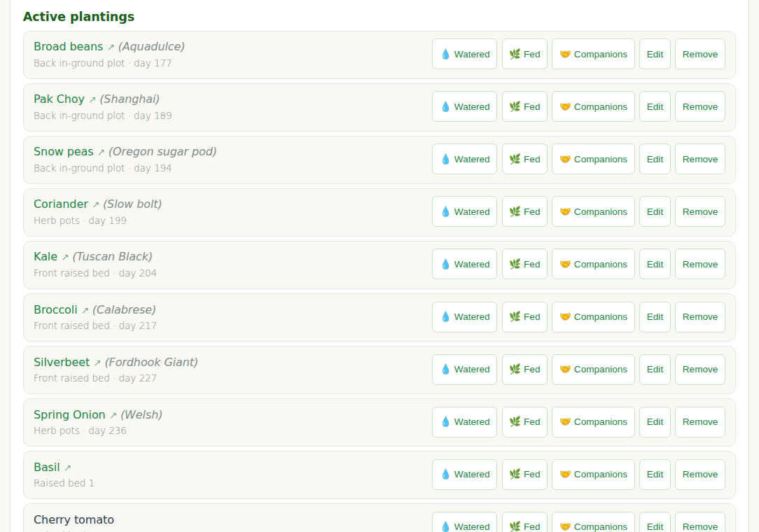Image resolution: width=759 pixels, height=532 pixels.
Task: Open the Silverbeet plant link
Action: pyautogui.click(x=67, y=362)
